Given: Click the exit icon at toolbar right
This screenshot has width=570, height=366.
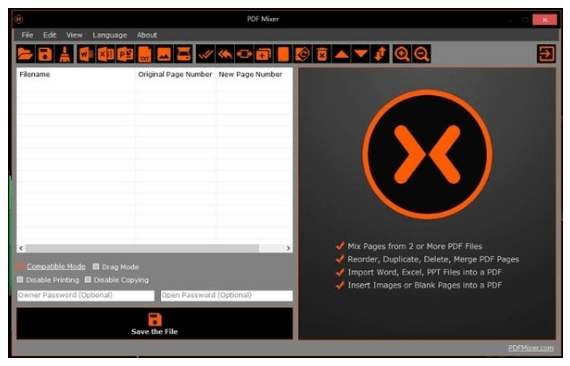Looking at the screenshot, I should click(x=546, y=54).
